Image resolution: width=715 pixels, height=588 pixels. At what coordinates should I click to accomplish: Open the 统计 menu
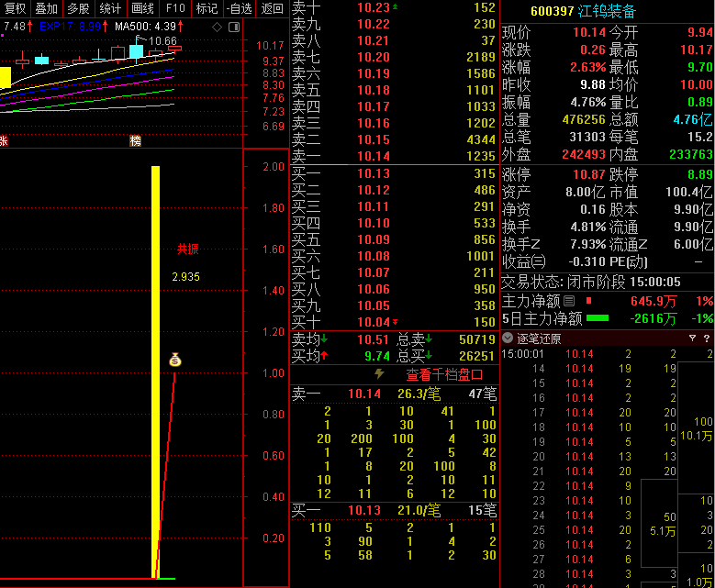tap(110, 8)
